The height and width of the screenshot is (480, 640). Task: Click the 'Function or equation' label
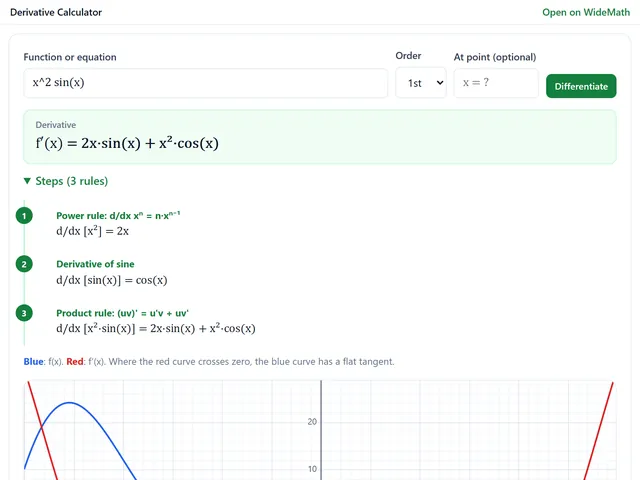[70, 57]
